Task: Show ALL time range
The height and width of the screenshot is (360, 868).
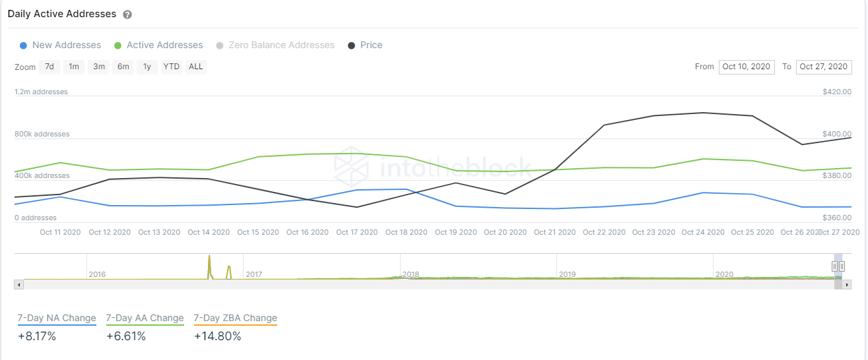Action: (196, 67)
